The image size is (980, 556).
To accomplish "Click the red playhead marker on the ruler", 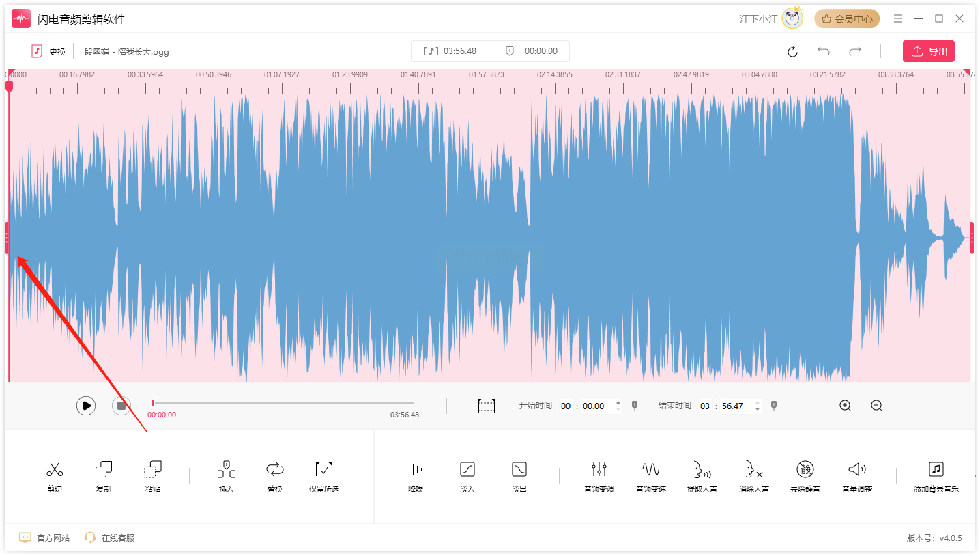I will [x=9, y=87].
